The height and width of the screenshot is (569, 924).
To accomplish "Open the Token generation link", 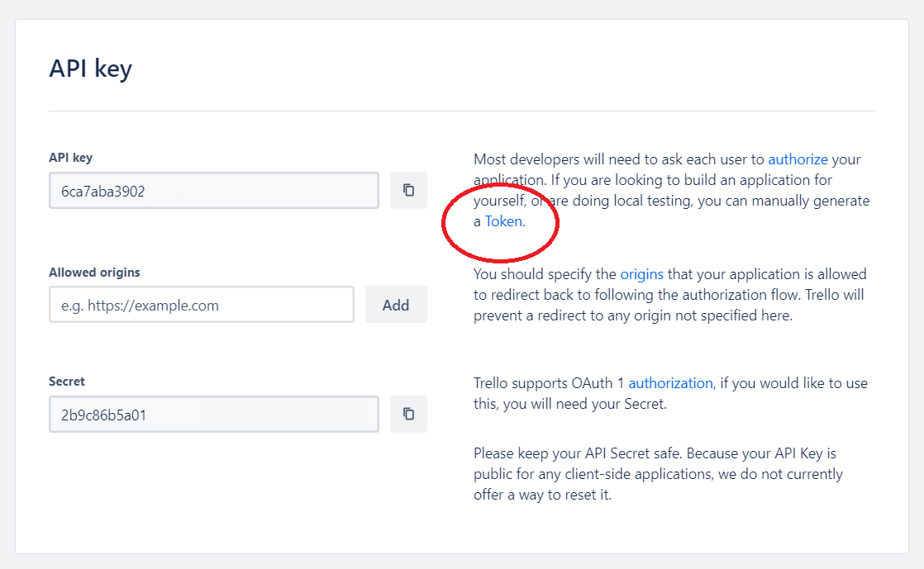I will point(503,221).
